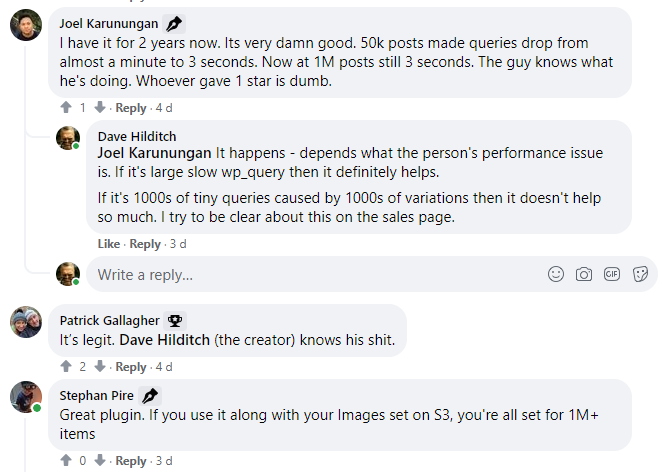Click the Write a reply input field

point(300,274)
